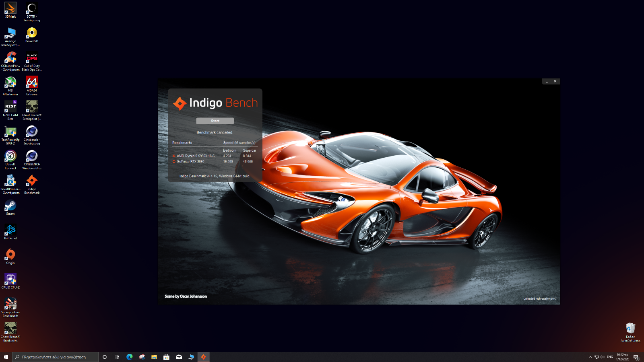Click the Bedroom score 19.389
This screenshot has width=644, height=362.
point(228,162)
